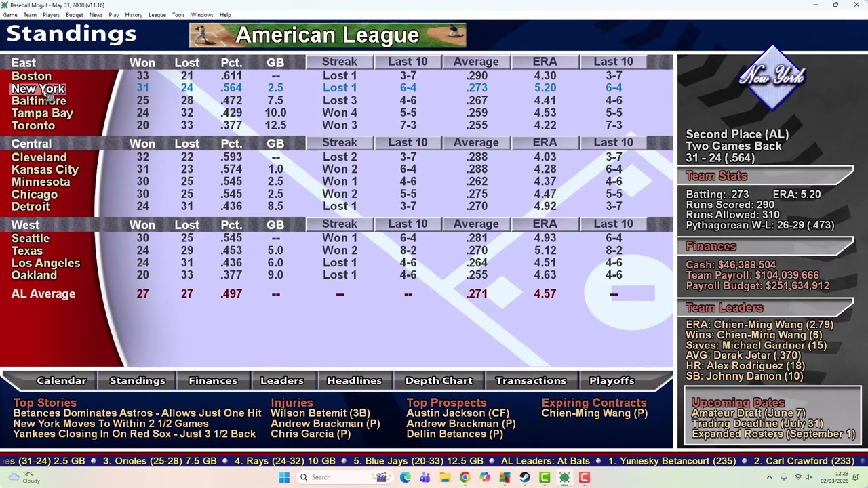
Task: Open File Explorer from taskbar
Action: [x=445, y=477]
